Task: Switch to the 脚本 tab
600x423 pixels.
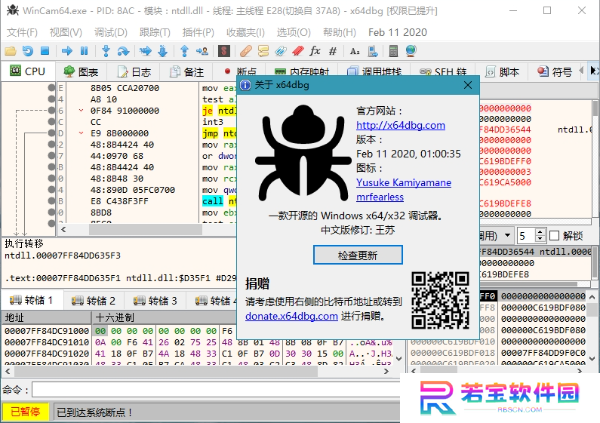Action: point(502,72)
